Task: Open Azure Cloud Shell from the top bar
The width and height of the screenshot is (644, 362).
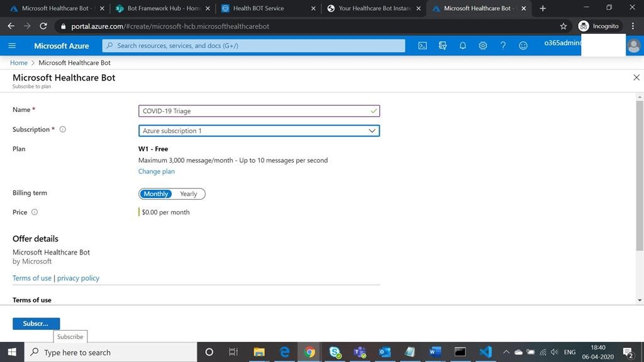Action: pos(423,45)
